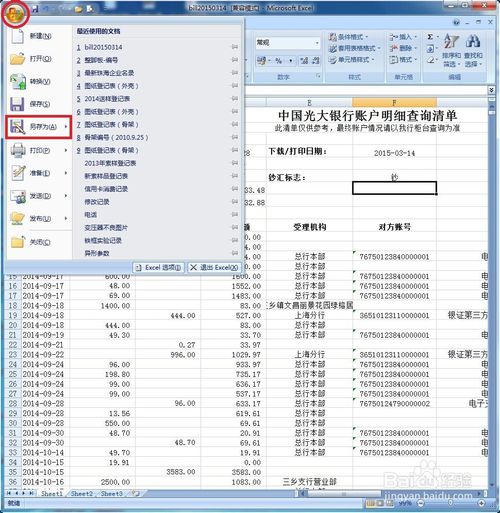Click the accounting number format icon
The image size is (500, 513).
coord(262,61)
